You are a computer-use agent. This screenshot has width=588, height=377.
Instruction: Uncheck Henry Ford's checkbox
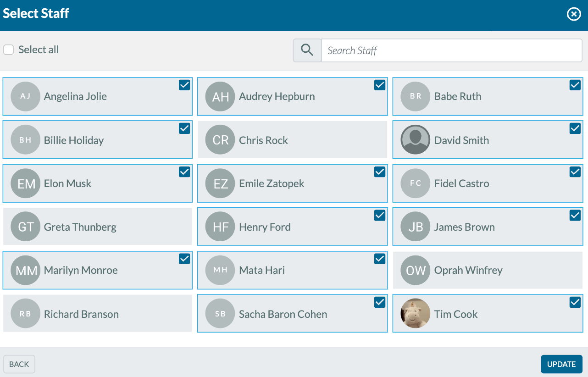[380, 215]
